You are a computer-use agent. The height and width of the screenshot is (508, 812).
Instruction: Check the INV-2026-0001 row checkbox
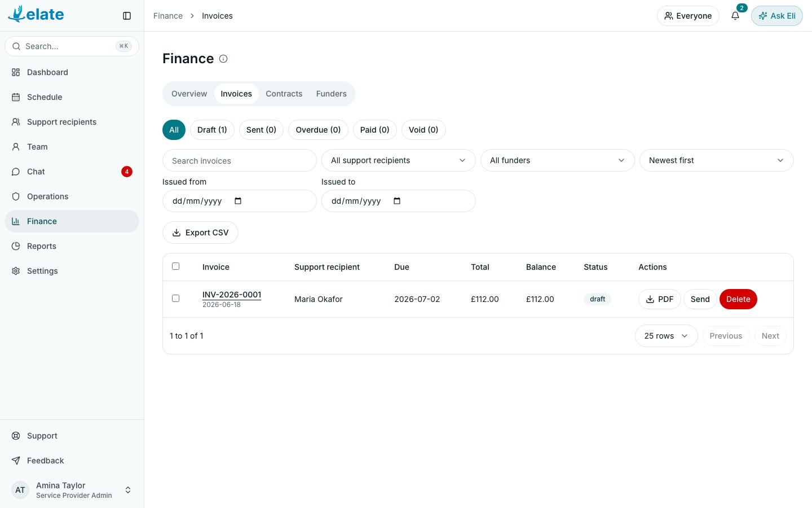tap(176, 299)
